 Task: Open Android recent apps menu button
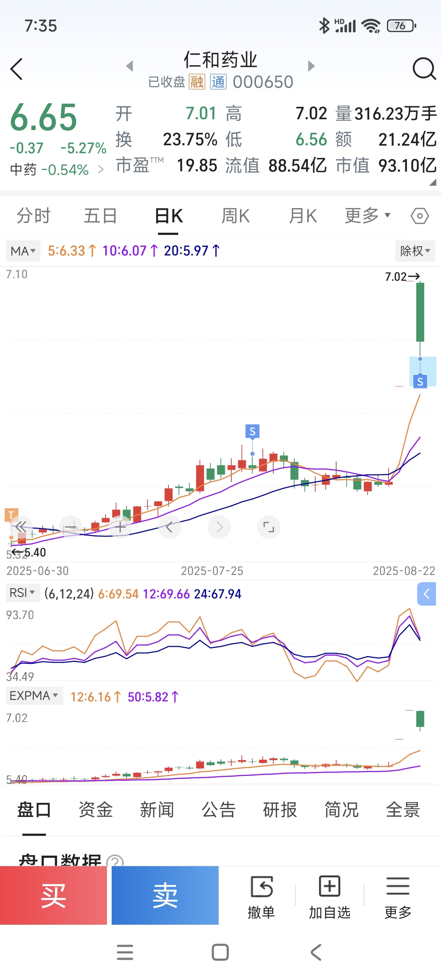pyautogui.click(x=125, y=952)
